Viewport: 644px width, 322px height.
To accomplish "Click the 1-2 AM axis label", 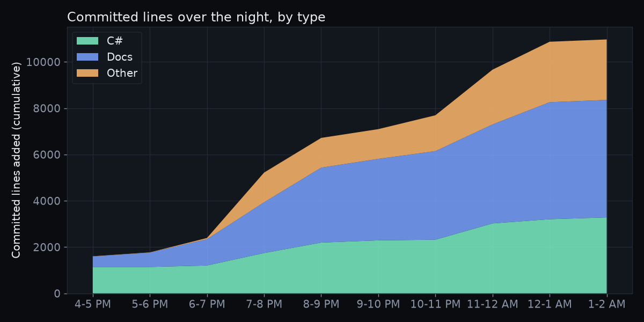I will click(606, 304).
